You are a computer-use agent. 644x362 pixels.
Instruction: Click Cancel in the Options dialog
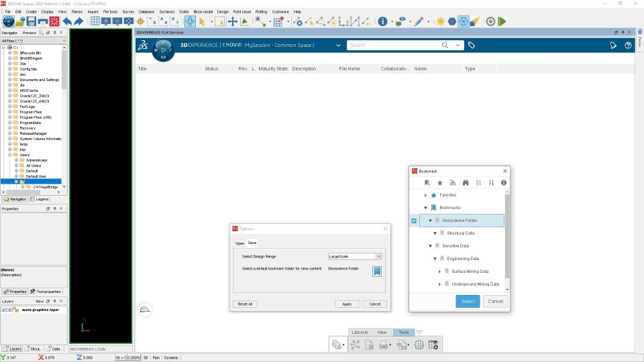pos(374,304)
